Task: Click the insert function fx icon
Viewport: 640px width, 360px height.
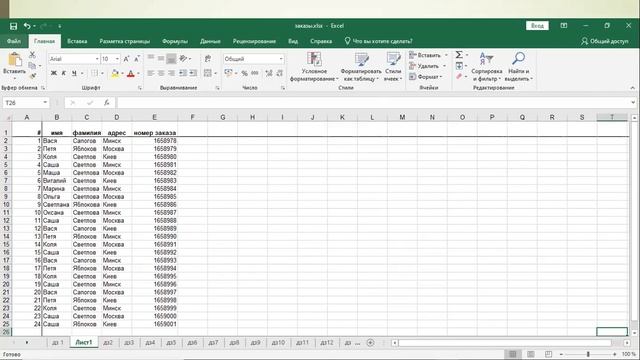Action: pos(107,103)
